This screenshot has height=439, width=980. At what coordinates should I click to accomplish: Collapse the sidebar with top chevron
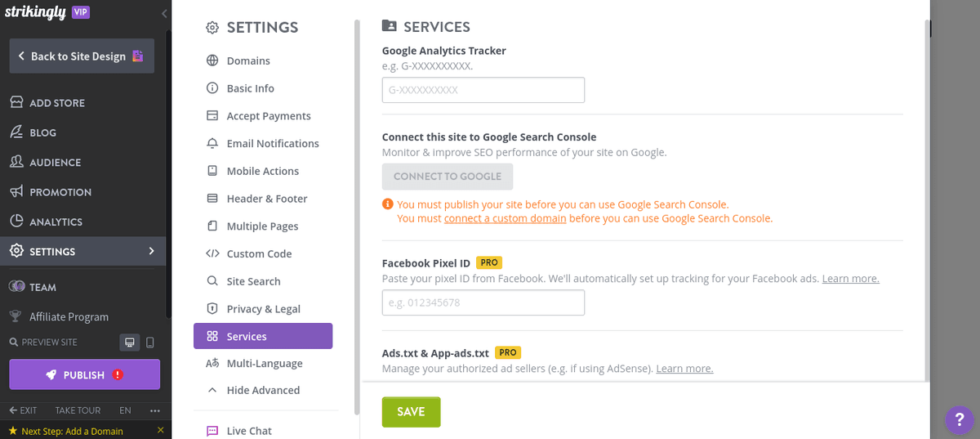(x=164, y=13)
